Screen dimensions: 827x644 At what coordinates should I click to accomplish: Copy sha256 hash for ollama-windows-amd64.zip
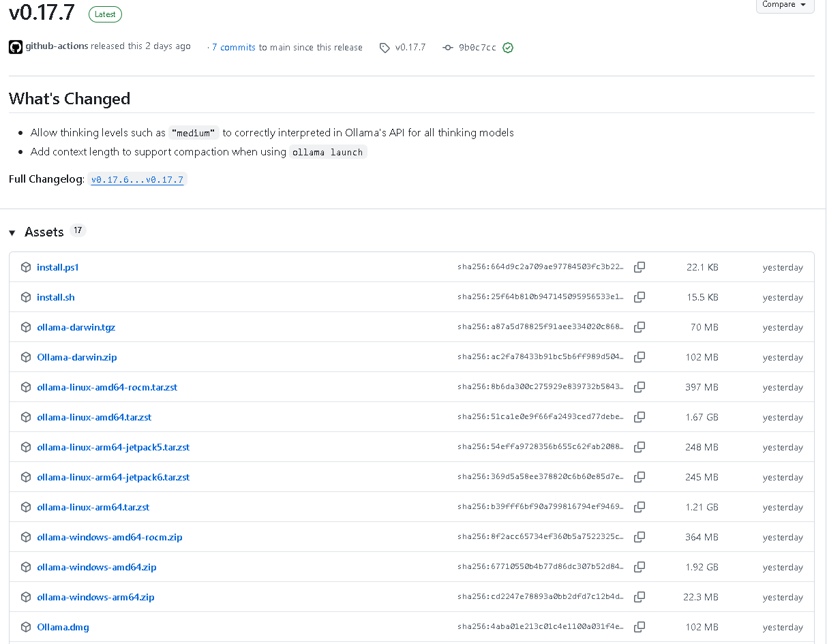point(640,567)
